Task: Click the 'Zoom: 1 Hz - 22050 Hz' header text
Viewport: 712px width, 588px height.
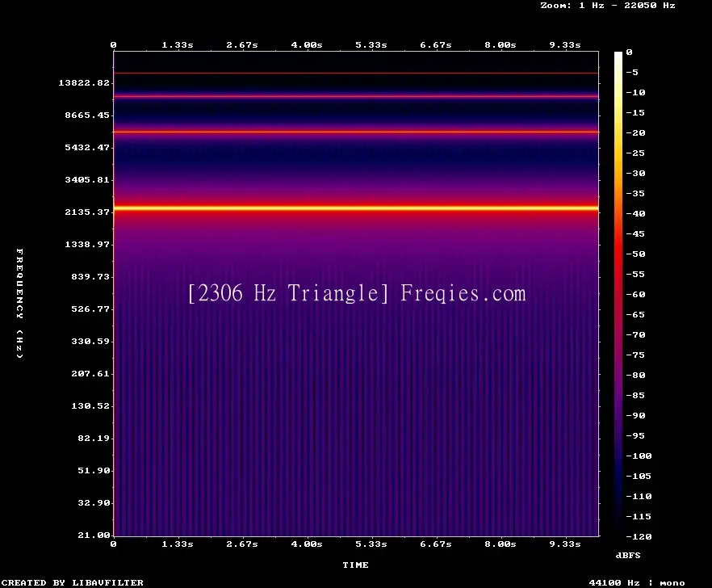Action: [x=608, y=6]
